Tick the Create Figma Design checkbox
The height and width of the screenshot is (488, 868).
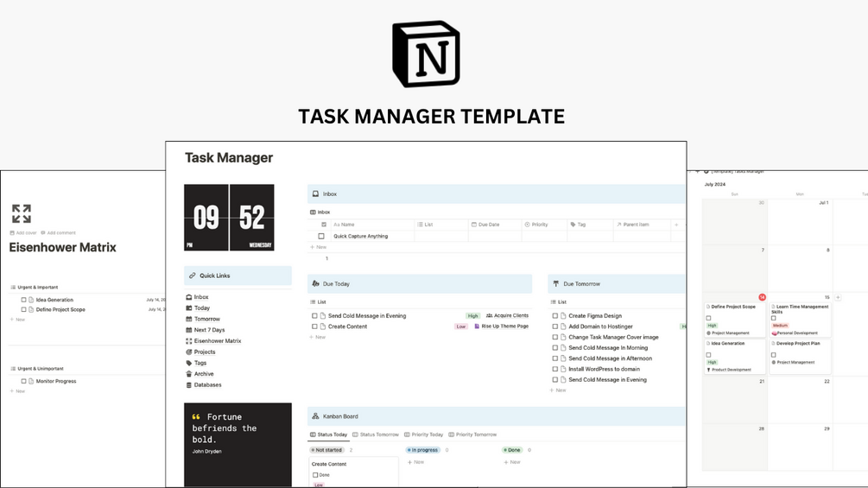(x=555, y=316)
